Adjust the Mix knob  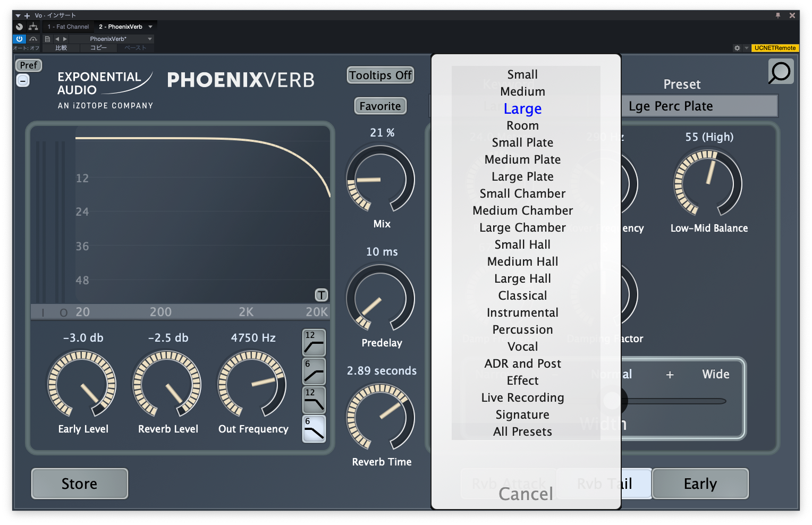[x=380, y=180]
